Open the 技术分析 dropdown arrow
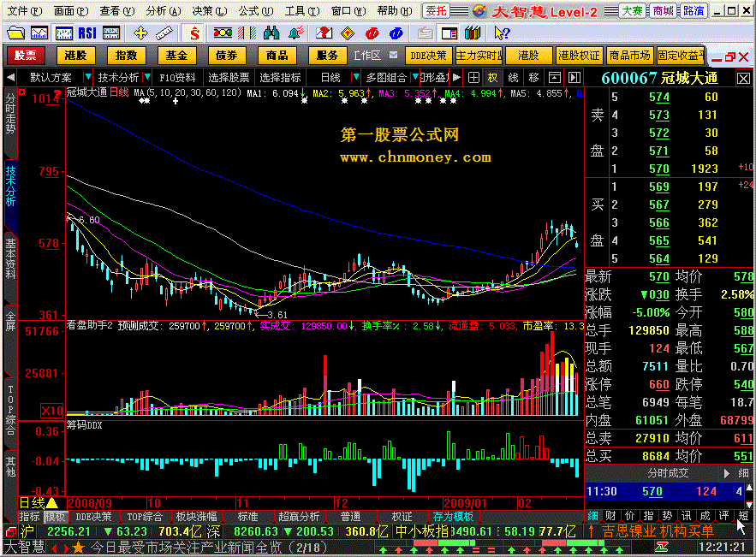The height and width of the screenshot is (557, 756). point(147,77)
